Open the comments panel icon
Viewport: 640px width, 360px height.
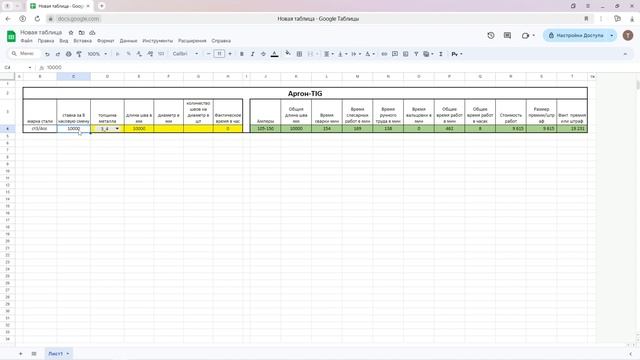[x=507, y=36]
